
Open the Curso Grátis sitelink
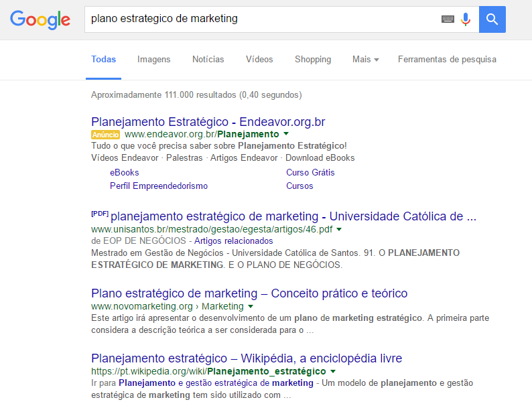(x=310, y=172)
